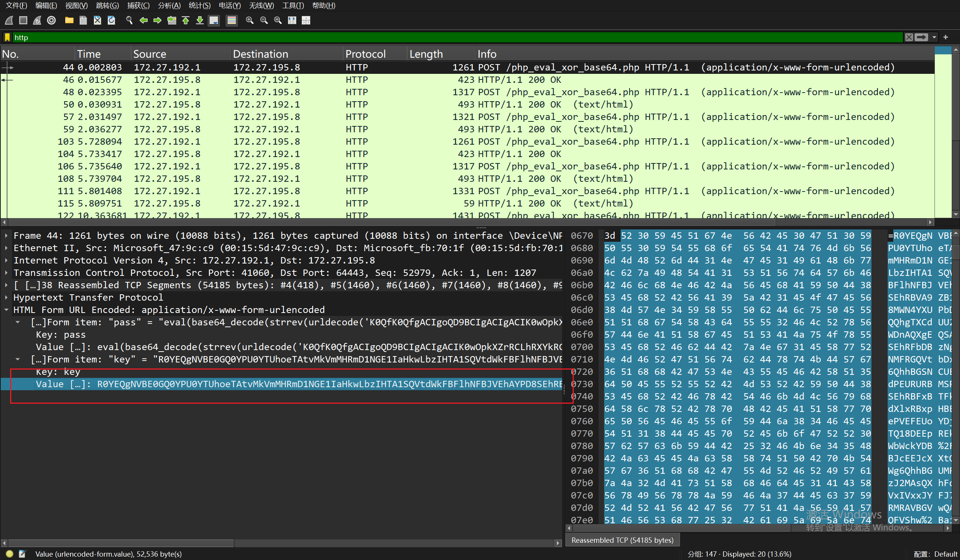Click the resize columns icon
The width and height of the screenshot is (960, 560).
coord(292,21)
